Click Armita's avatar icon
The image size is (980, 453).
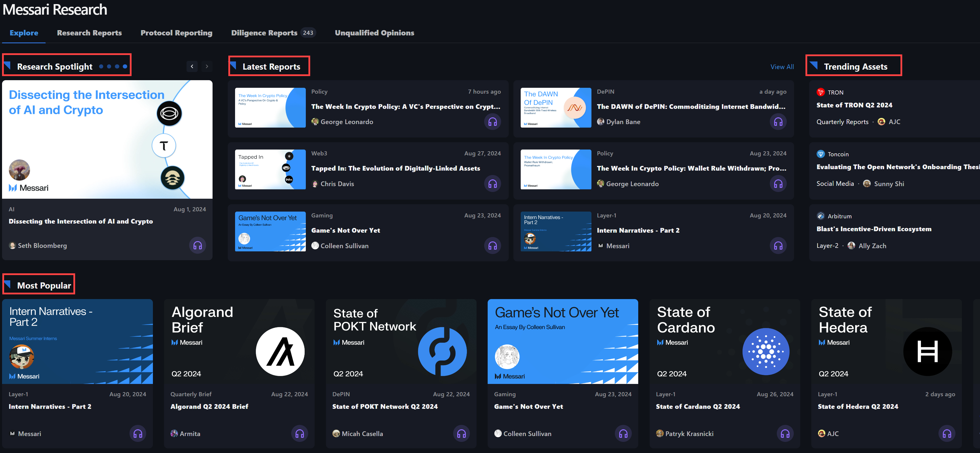point(174,433)
